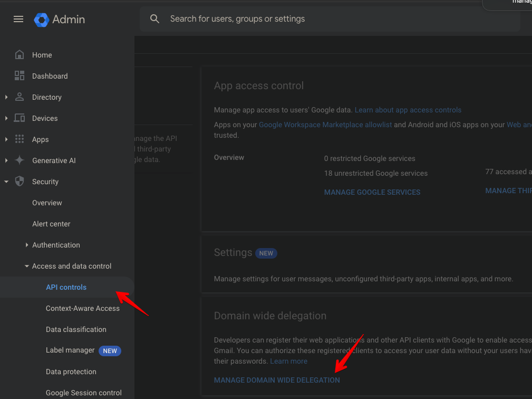Click the Domain wide delegation heading

[x=270, y=316]
